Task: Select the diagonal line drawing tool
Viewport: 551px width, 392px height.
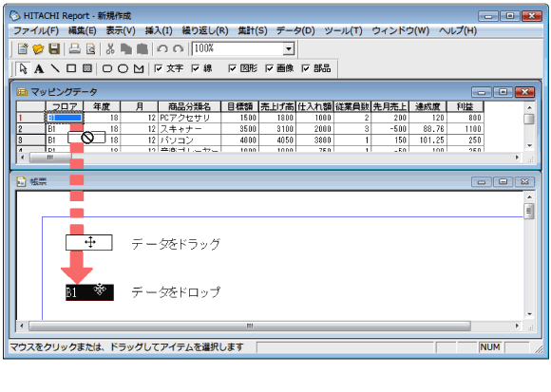Action: 55,68
